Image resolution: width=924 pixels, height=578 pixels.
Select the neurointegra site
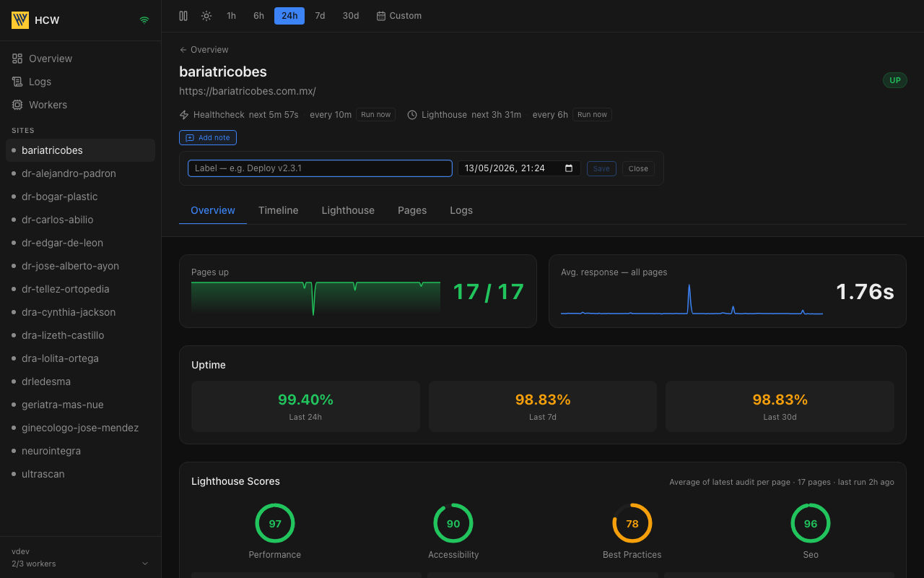[81, 451]
